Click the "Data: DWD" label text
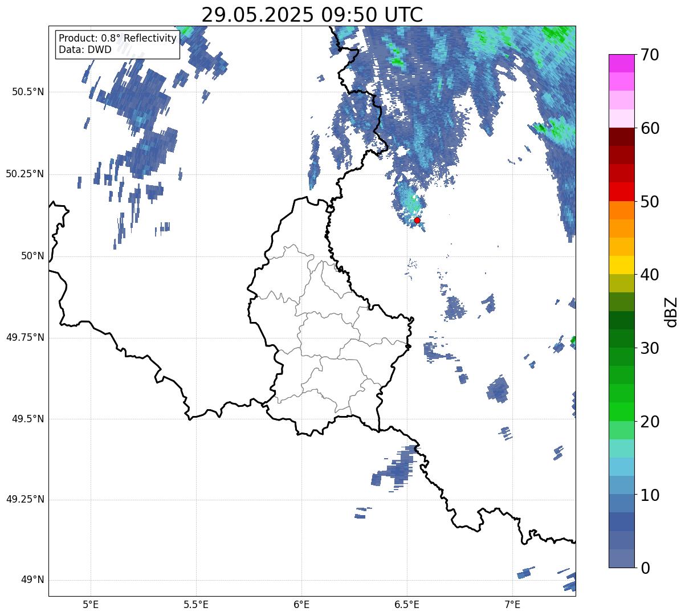Screen dimensions: 685x616 pos(85,50)
